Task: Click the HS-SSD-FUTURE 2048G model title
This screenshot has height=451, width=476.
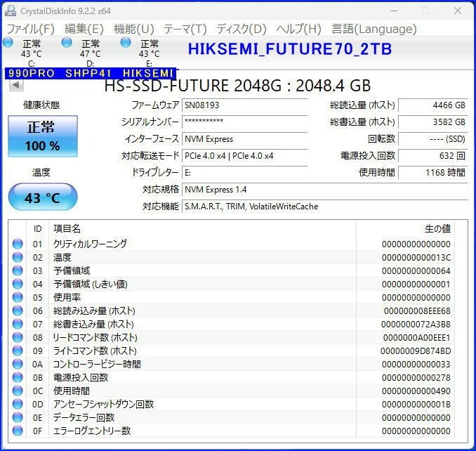Action: pyautogui.click(x=237, y=85)
